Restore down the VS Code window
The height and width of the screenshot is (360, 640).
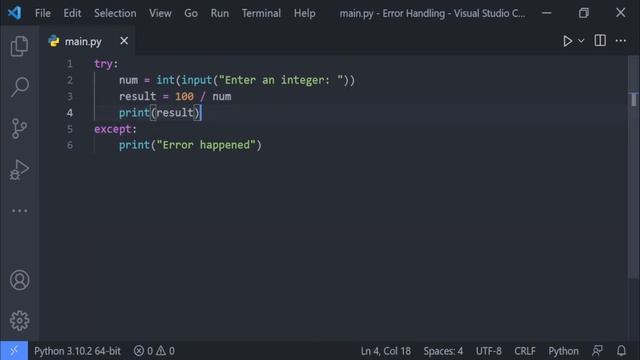(584, 13)
